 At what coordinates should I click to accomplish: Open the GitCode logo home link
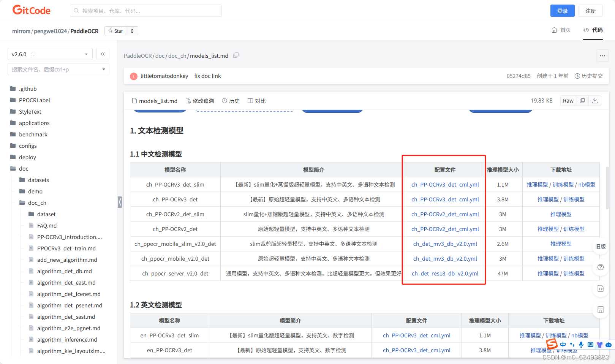[x=32, y=10]
